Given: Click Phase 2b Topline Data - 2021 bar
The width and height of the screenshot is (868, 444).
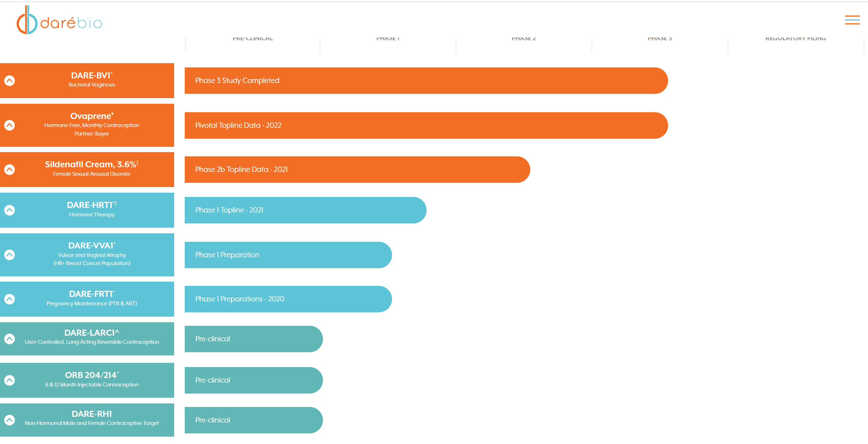Looking at the screenshot, I should tap(357, 170).
